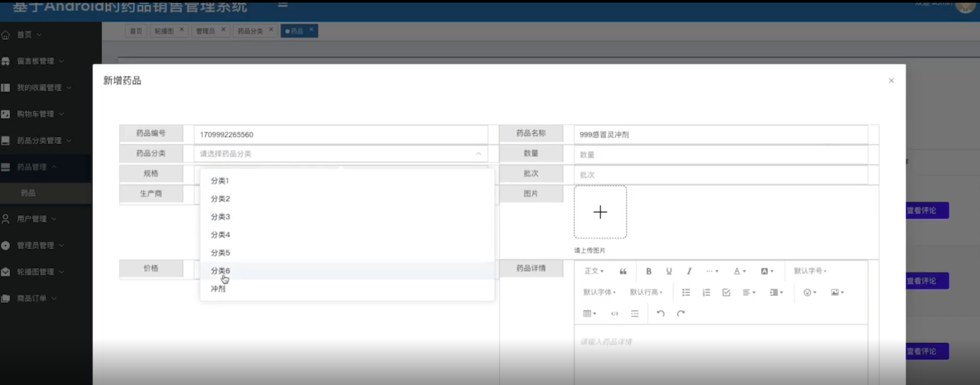The image size is (980, 385).
Task: Open the 默认字体 font family dropdown
Action: [599, 292]
